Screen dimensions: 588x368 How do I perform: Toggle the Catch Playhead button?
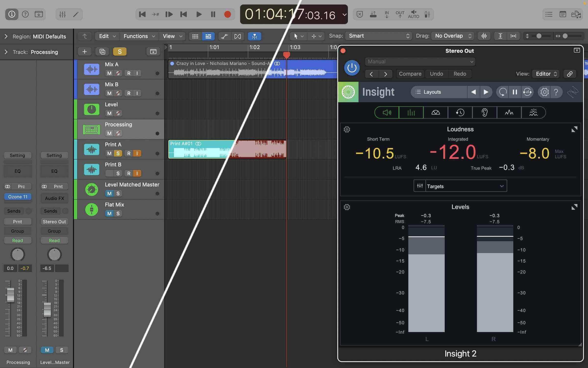tap(255, 36)
